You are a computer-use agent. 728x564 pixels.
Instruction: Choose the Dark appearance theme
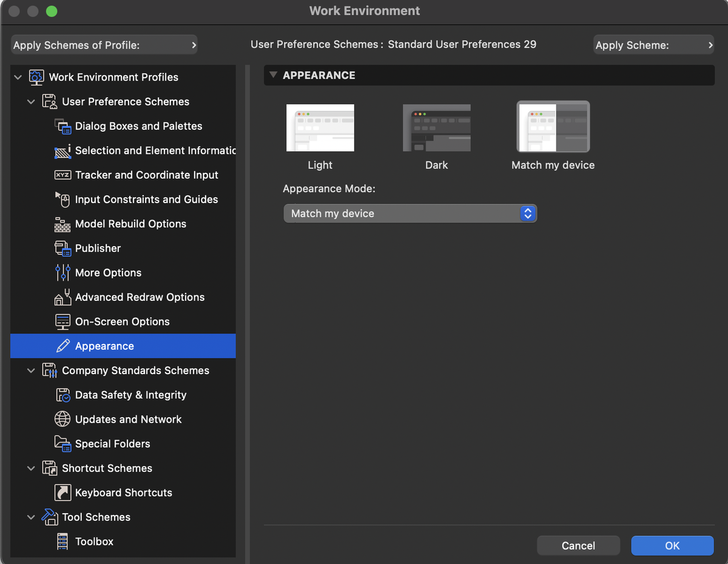tap(436, 127)
